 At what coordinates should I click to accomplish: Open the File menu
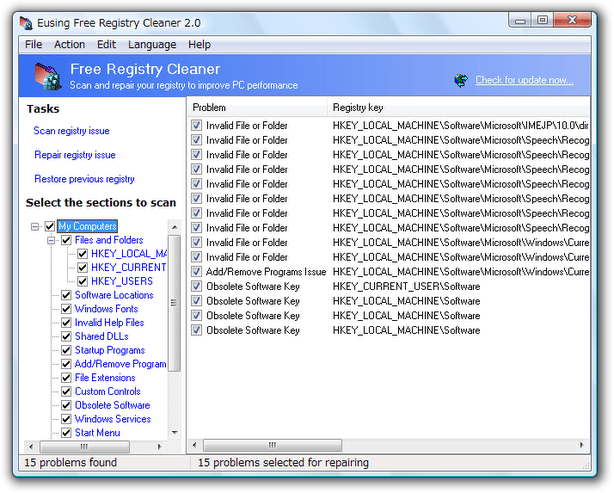click(33, 45)
